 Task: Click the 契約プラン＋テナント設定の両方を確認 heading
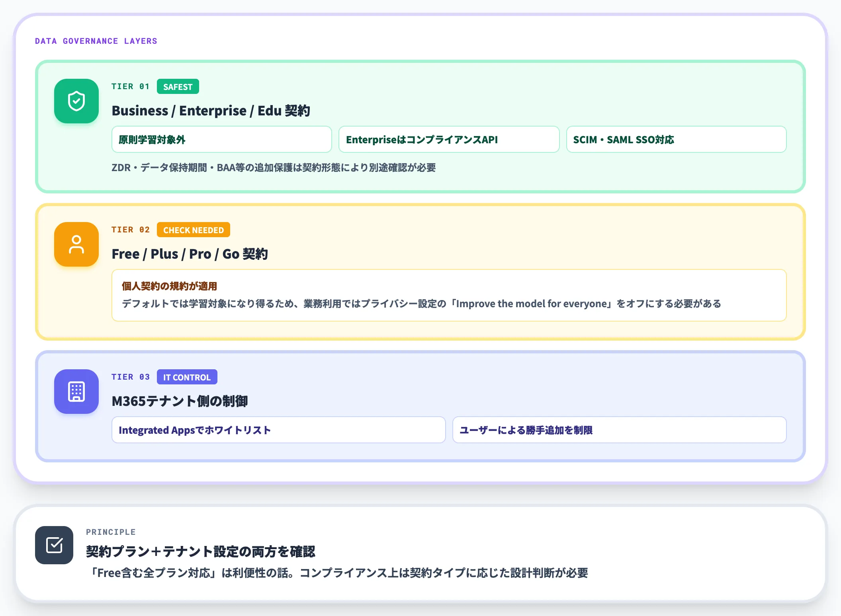pos(201,552)
